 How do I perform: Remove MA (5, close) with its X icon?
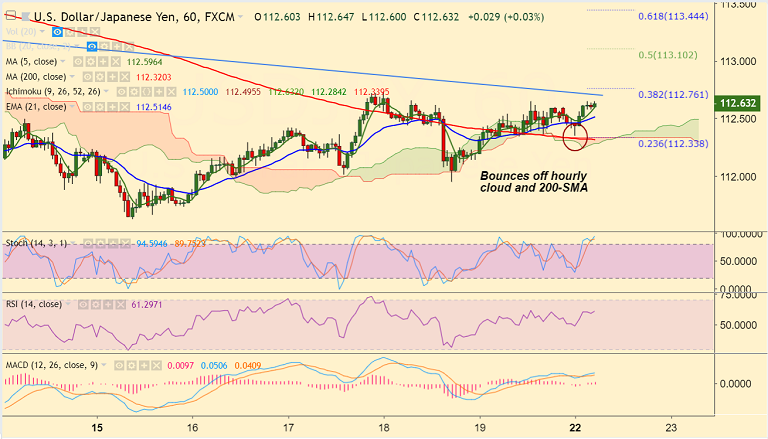(x=116, y=62)
